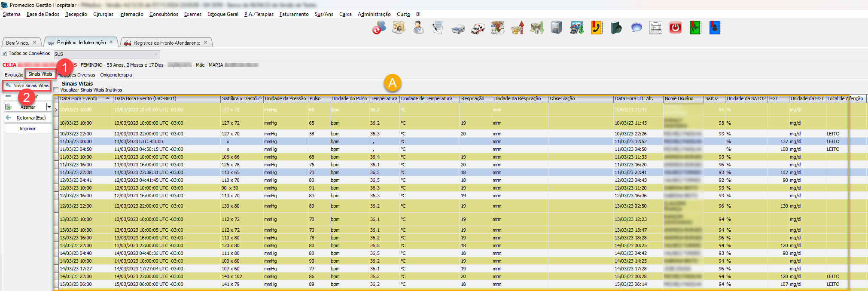Switch to the Oxigenoterapia tab
This screenshot has width=868, height=291.
point(116,75)
